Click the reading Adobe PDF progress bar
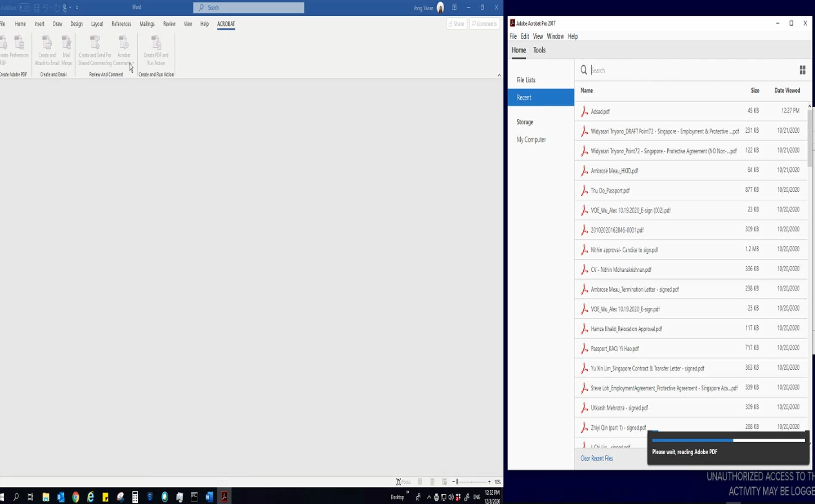The width and height of the screenshot is (815, 504). pyautogui.click(x=728, y=440)
